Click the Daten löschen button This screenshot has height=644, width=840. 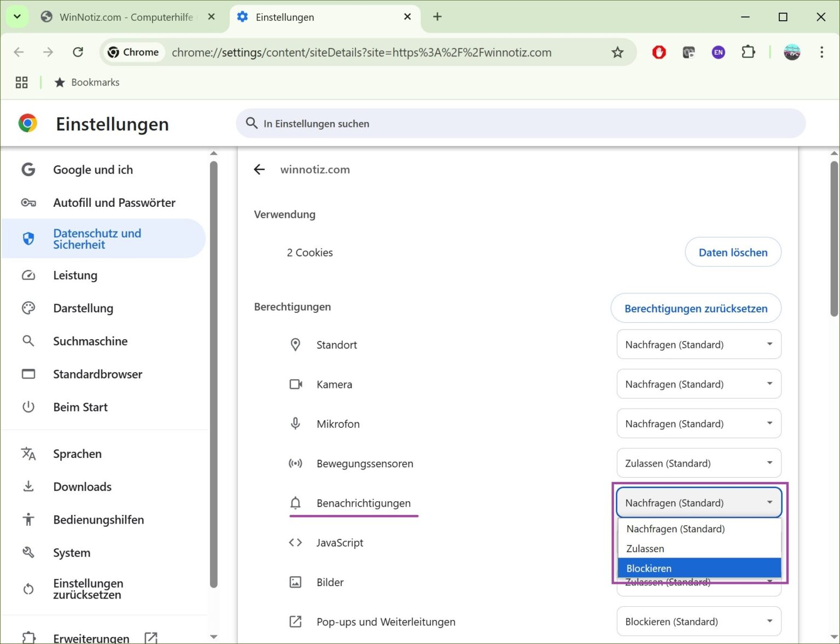tap(733, 252)
